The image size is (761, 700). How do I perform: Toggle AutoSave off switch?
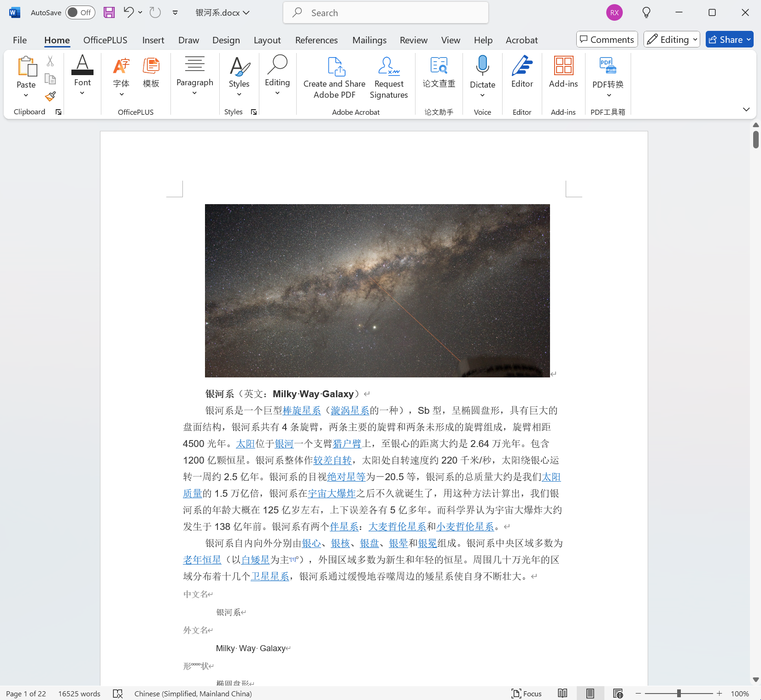pyautogui.click(x=80, y=12)
